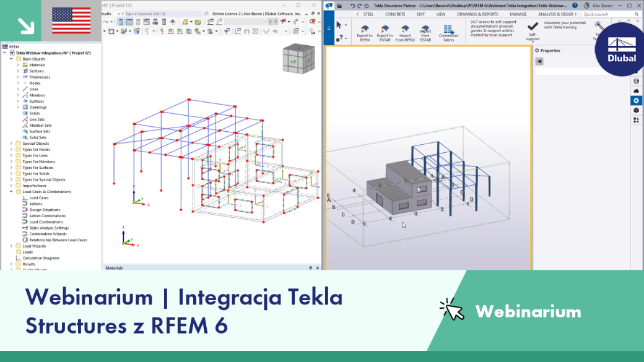Collapse Load Cases & Combinations folder

[x=12, y=192]
